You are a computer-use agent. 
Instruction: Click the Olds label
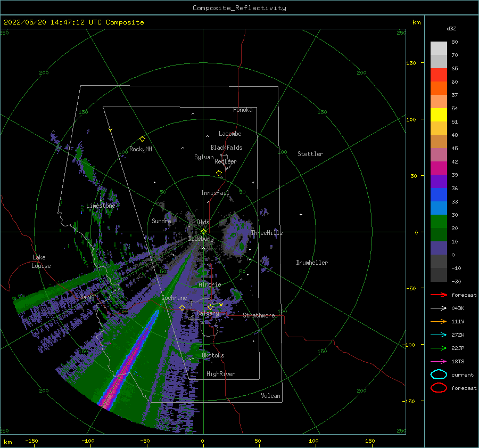pos(203,222)
